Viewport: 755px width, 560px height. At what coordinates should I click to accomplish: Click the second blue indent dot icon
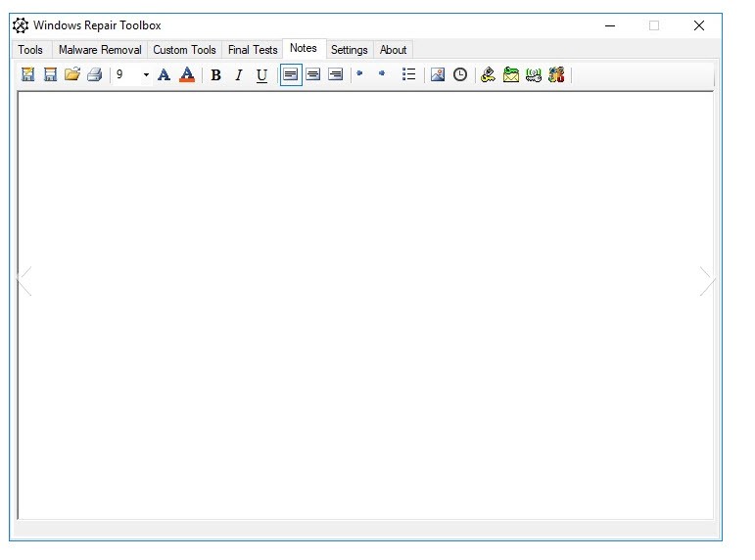tap(382, 73)
